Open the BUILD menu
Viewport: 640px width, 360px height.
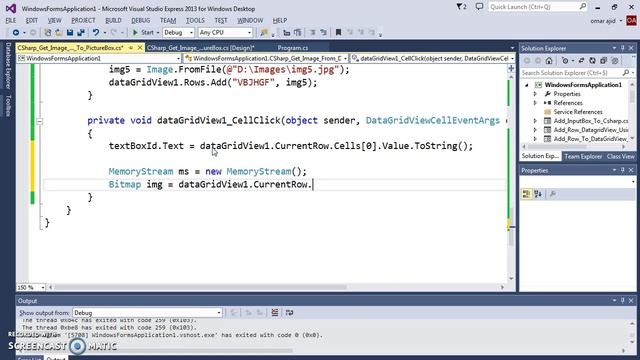(113, 20)
